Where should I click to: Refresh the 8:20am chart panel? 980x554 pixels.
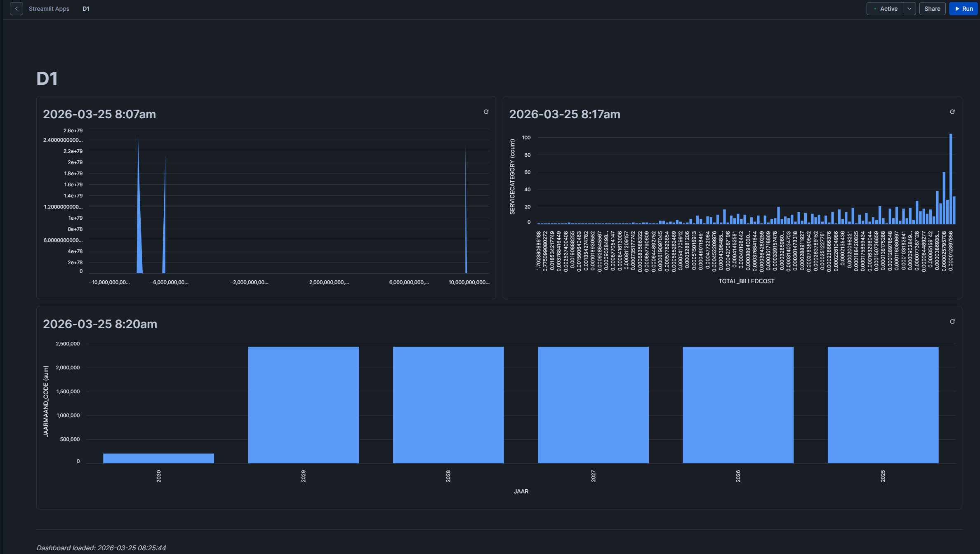(952, 322)
